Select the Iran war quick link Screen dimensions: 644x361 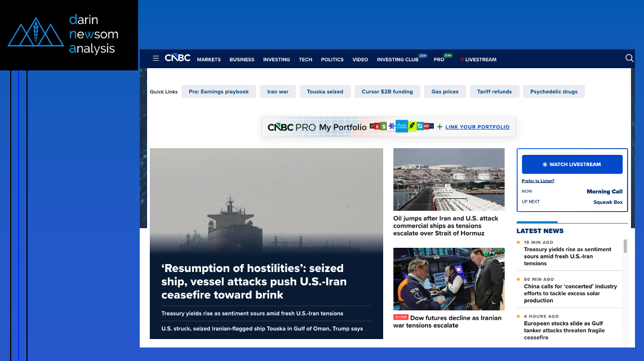point(277,92)
